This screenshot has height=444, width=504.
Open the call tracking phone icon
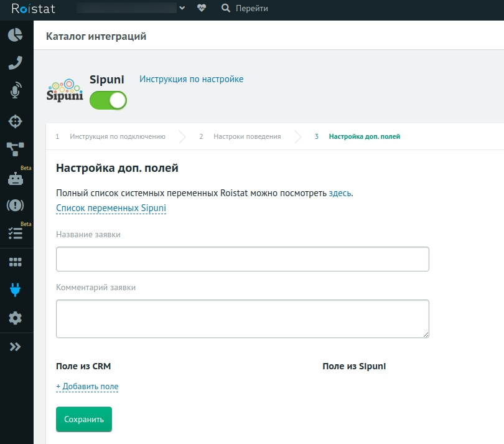pyautogui.click(x=15, y=63)
